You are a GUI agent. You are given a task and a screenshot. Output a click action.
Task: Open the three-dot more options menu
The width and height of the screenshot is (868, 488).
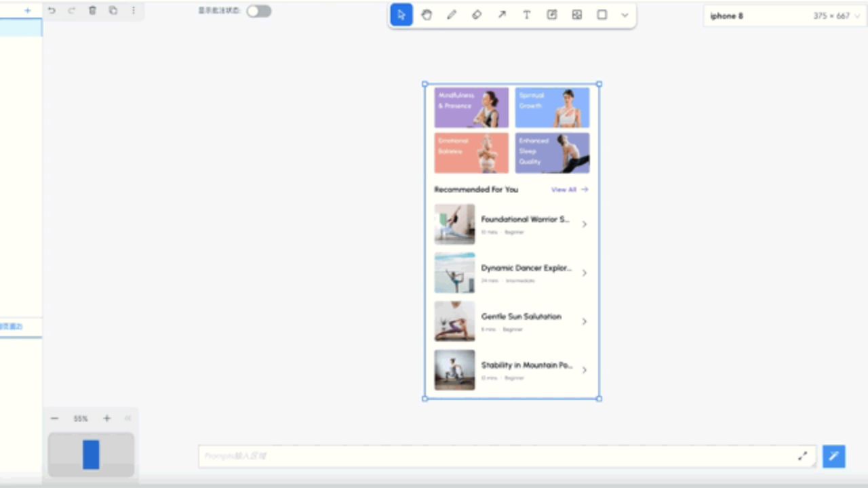pos(134,10)
